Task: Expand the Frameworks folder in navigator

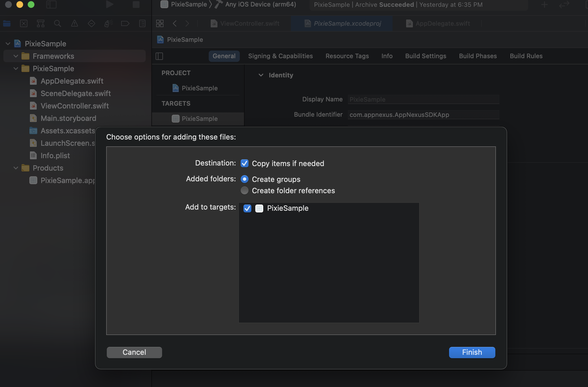Action: (x=15, y=56)
